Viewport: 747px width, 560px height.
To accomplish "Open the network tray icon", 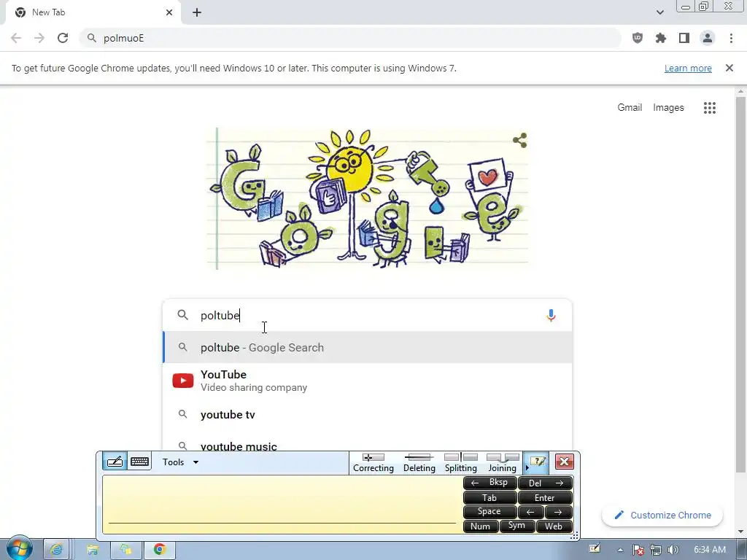I will (x=656, y=551).
